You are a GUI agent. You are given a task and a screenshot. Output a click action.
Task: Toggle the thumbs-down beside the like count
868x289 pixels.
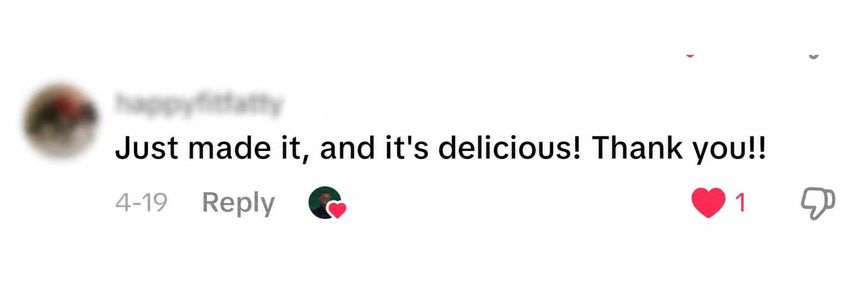pyautogui.click(x=818, y=203)
